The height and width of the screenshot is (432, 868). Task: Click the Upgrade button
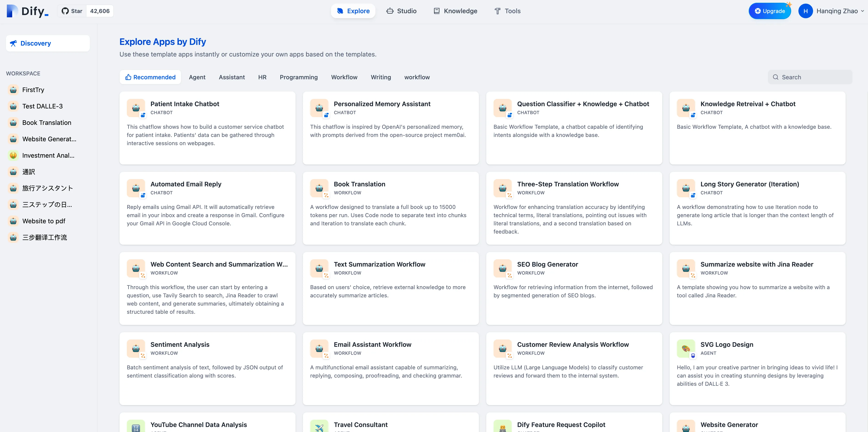coord(770,11)
